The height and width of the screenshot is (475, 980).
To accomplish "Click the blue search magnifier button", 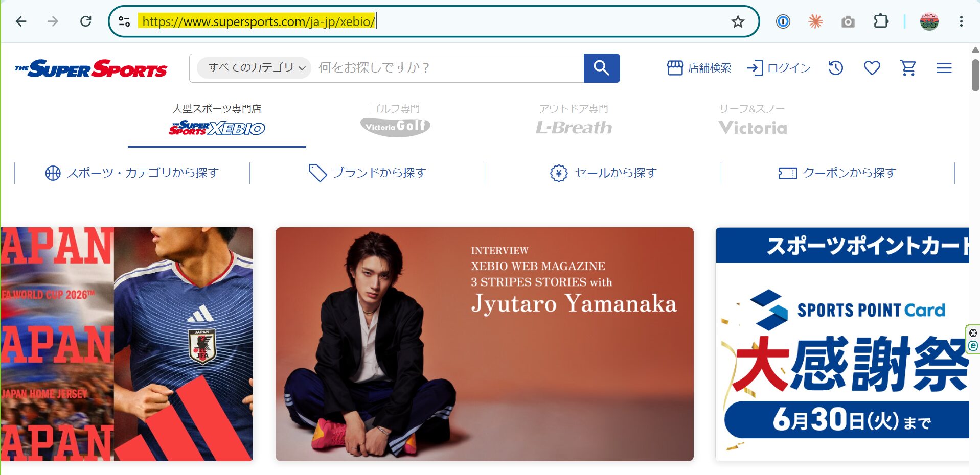I will (602, 68).
